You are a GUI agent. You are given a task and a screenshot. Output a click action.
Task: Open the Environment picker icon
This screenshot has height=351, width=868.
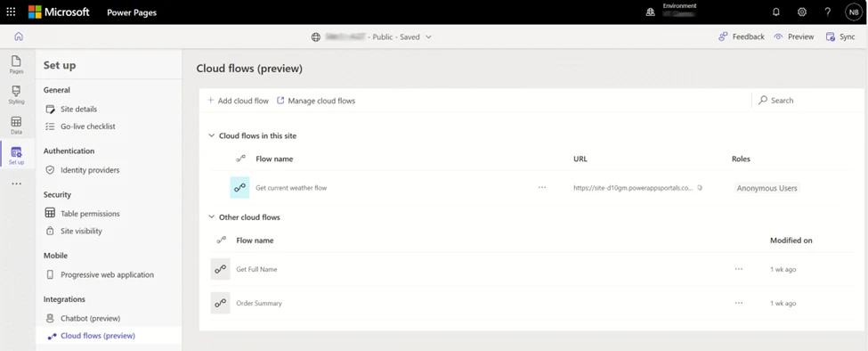click(651, 12)
